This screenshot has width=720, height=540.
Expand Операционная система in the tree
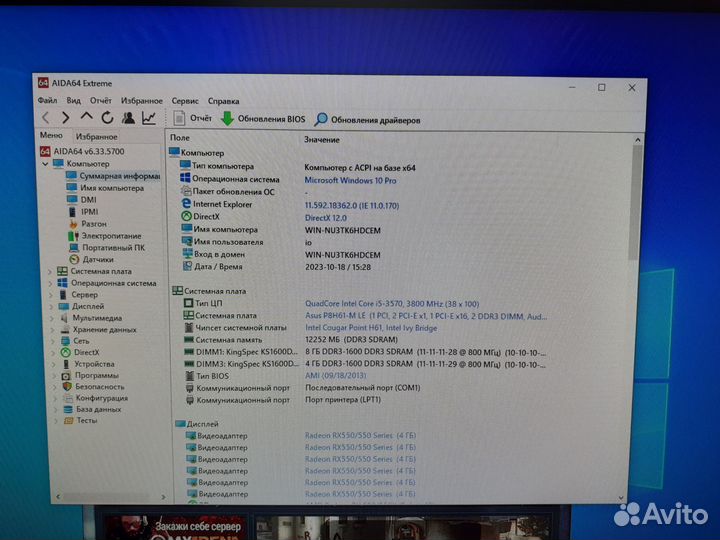click(x=50, y=283)
